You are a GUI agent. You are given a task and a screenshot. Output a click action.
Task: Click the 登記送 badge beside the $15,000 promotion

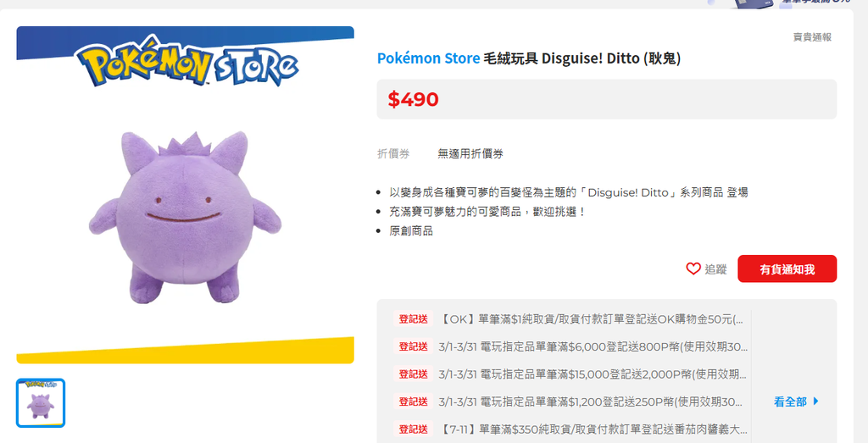pos(413,374)
